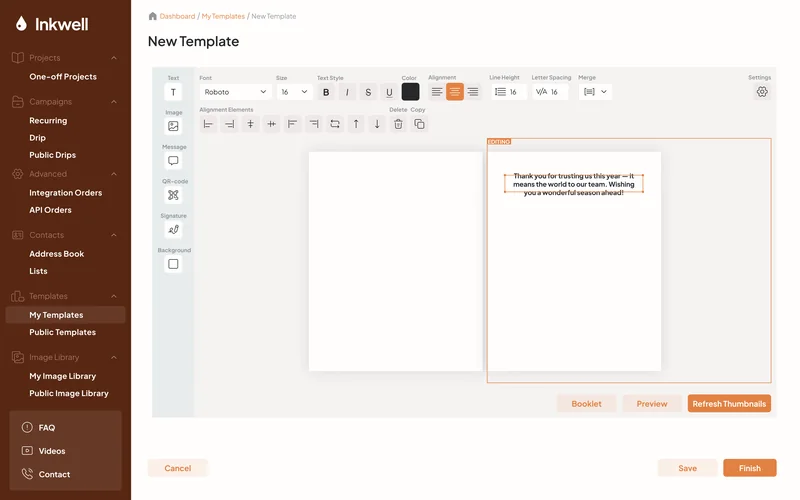Set text alignment to left
This screenshot has width=800, height=500.
coord(437,92)
